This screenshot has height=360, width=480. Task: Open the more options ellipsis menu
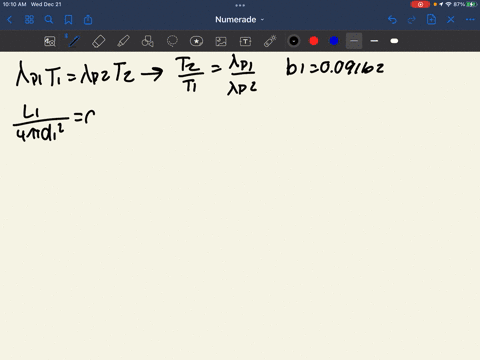470,20
